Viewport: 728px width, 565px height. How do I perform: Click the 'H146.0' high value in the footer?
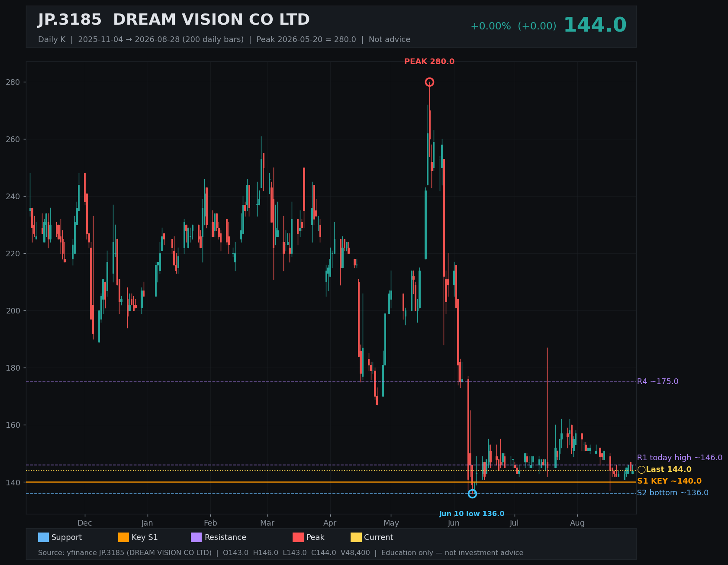coord(266,553)
